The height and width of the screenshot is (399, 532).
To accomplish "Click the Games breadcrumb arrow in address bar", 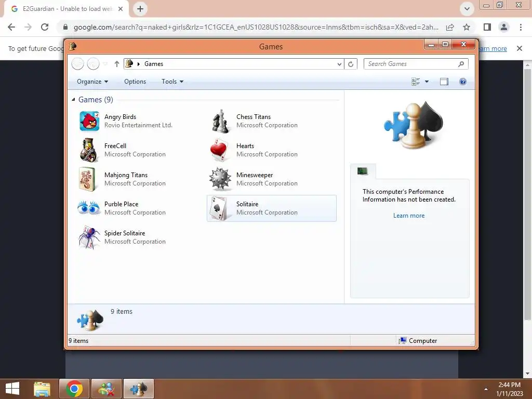I will [x=138, y=64].
